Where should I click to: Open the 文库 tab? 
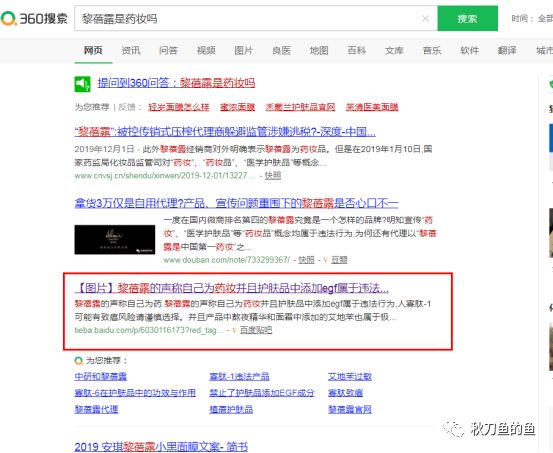click(394, 50)
